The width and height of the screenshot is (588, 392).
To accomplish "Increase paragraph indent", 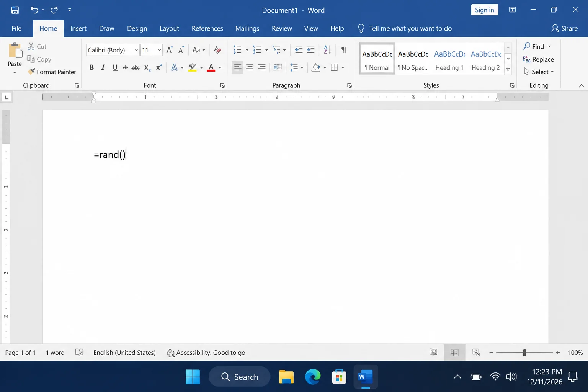I will pos(311,50).
